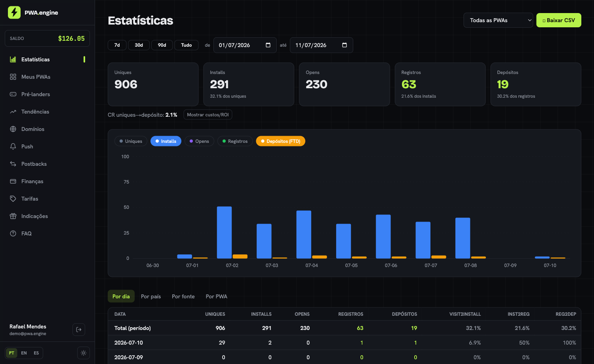Open Postbacks menu item
594x364 pixels.
(47, 164)
